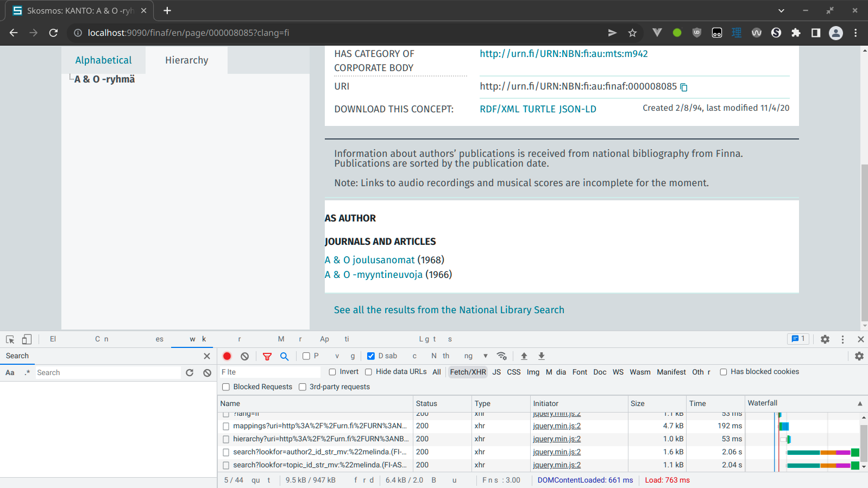Enable the Has blocked cookies checkbox
Image resolution: width=868 pixels, height=488 pixels.
[x=724, y=372]
